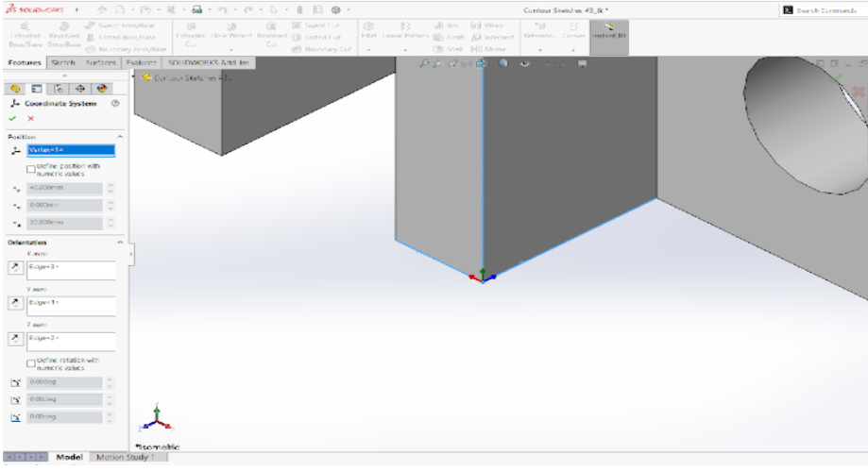
Task: Open the DimXpertManager panel icon
Action: (78, 88)
